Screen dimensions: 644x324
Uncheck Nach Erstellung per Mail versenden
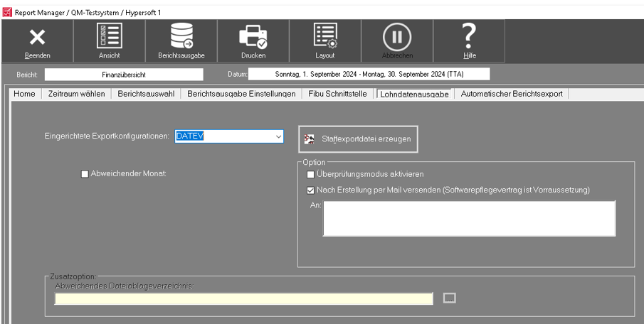[310, 190]
